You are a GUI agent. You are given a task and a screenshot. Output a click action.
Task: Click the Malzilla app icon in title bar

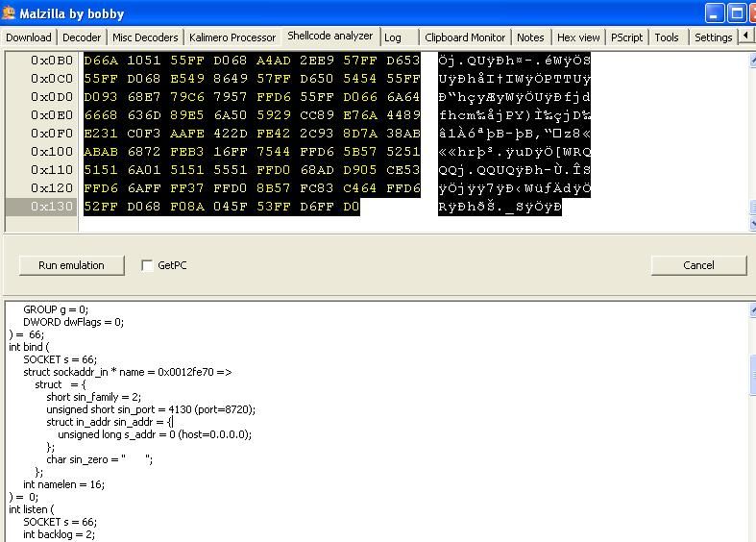[x=9, y=13]
